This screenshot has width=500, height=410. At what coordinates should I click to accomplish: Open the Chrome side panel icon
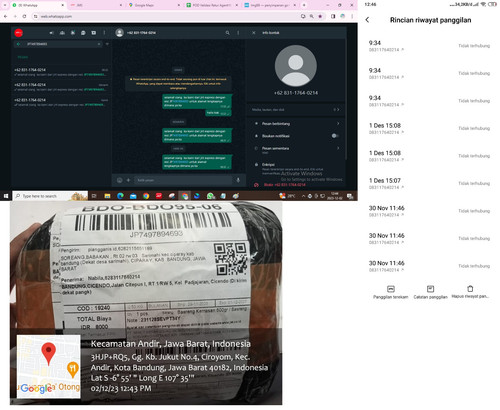click(x=333, y=16)
